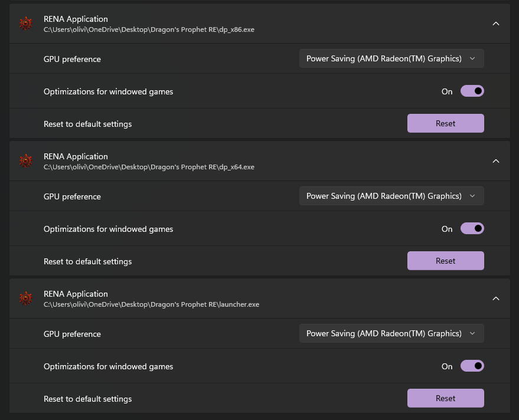Click the RENA icon for dp_x64.exe
The image size is (519, 420).
tap(25, 161)
